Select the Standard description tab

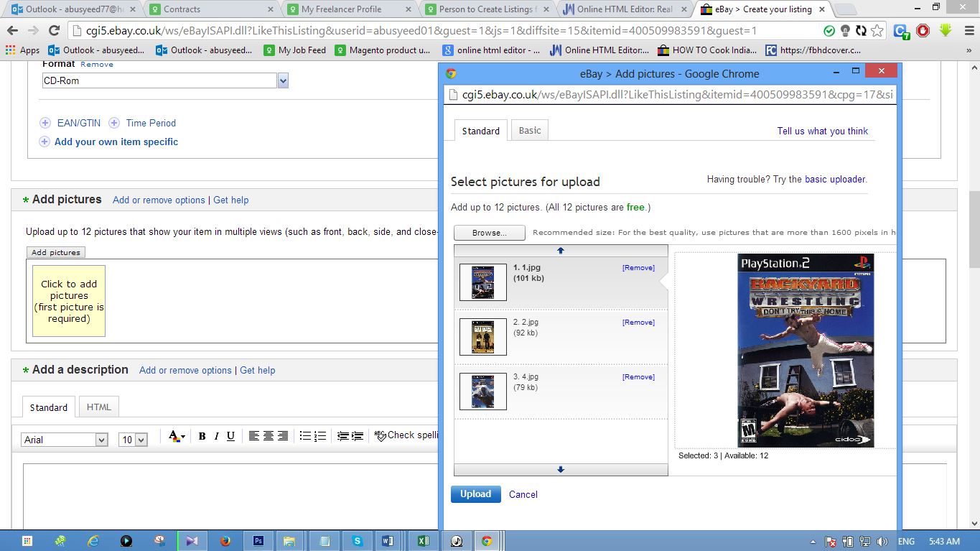49,407
